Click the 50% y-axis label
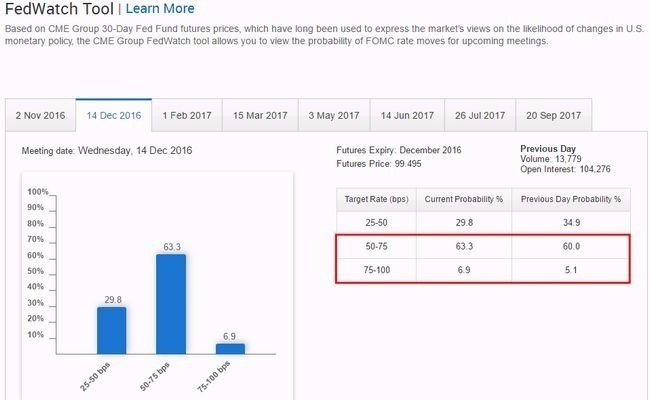Image resolution: width=650 pixels, height=400 pixels. [x=35, y=271]
